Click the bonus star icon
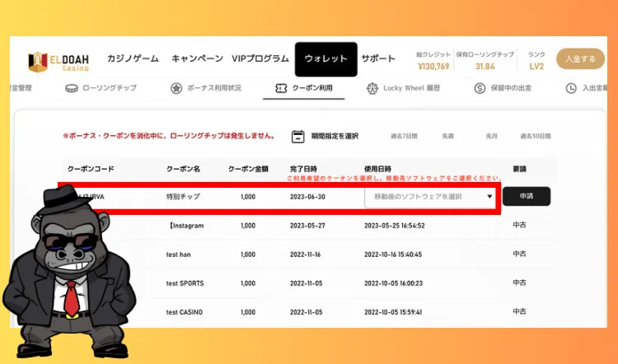618x364 pixels. pyautogui.click(x=176, y=88)
